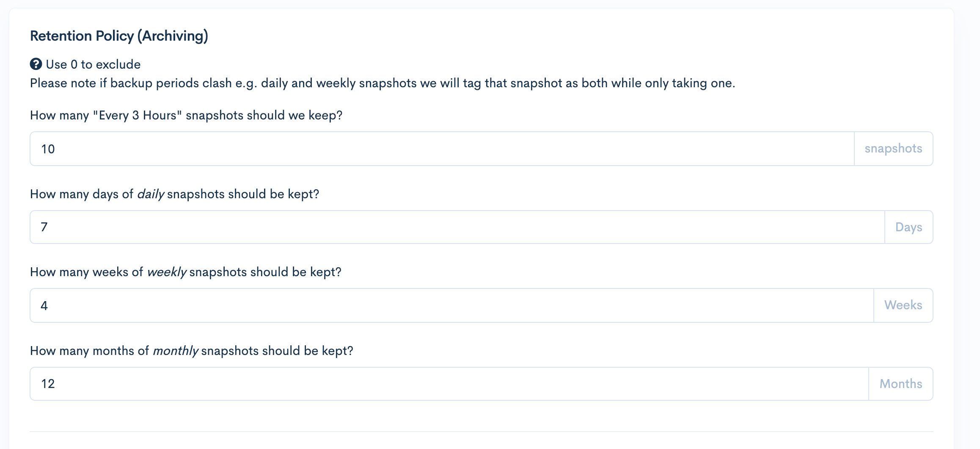Click the italic word 'monthly'
980x449 pixels.
[x=175, y=351]
